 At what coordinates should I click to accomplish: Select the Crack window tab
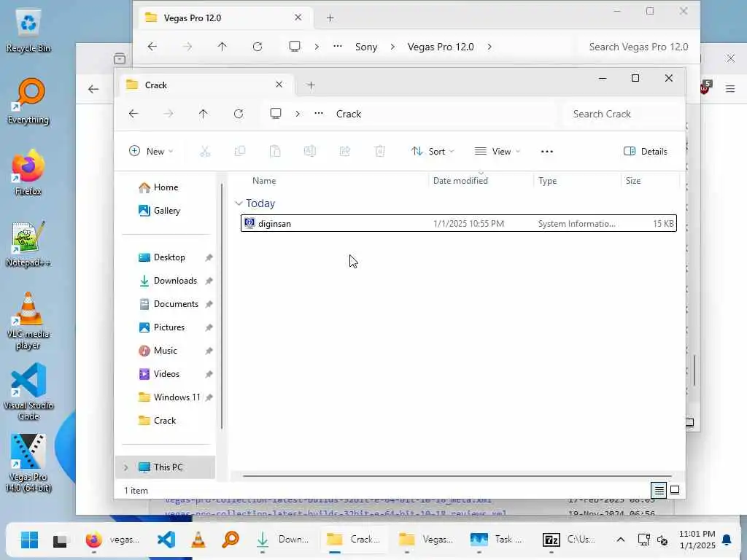(x=205, y=85)
